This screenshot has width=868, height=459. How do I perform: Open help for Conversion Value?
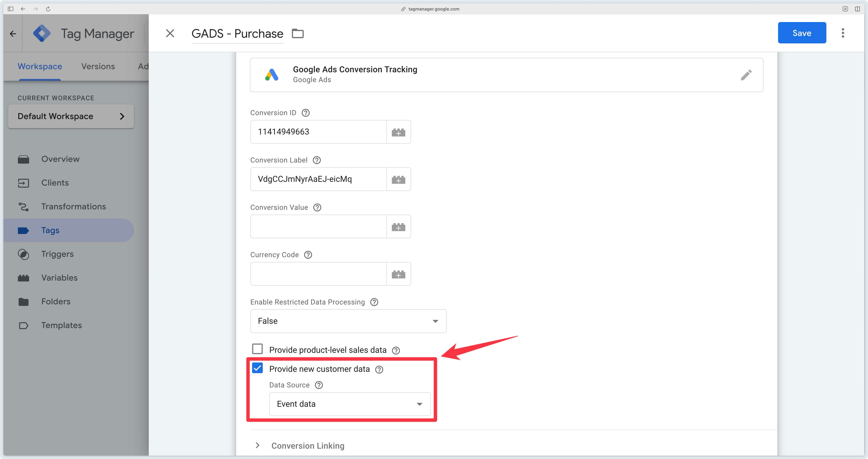pyautogui.click(x=317, y=207)
